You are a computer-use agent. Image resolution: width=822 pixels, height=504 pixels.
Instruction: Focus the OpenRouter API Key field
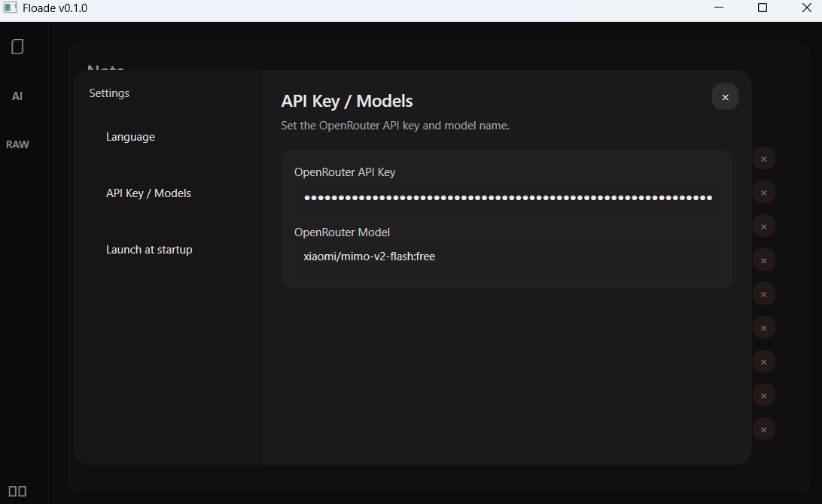[506, 197]
